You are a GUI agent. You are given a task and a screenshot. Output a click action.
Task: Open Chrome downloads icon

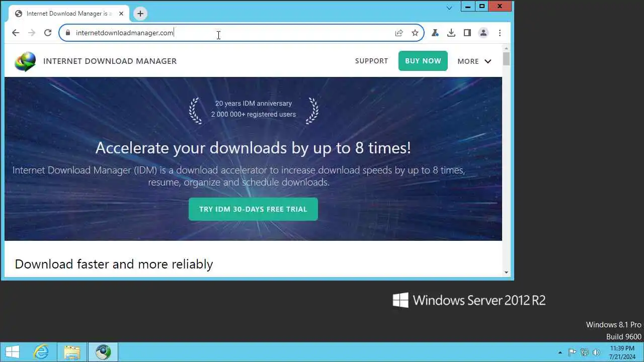(451, 33)
